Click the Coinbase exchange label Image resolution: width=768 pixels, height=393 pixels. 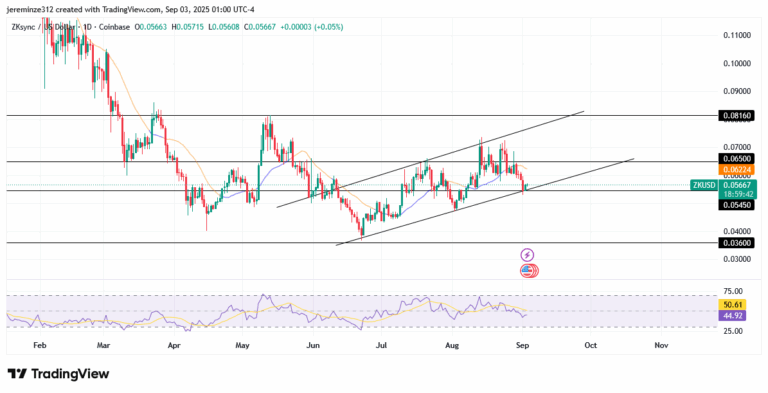(x=114, y=27)
